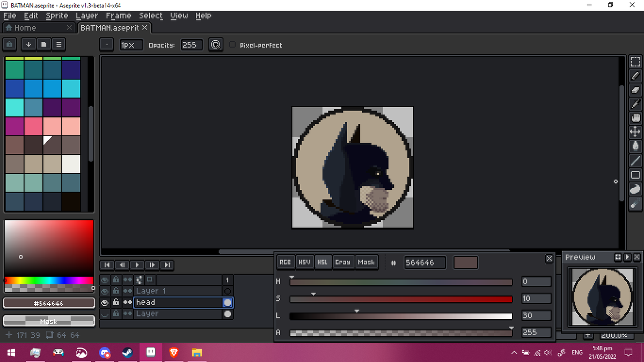Toggle continuous mode for head layer
Viewport: 644px width, 362px height.
point(127,302)
